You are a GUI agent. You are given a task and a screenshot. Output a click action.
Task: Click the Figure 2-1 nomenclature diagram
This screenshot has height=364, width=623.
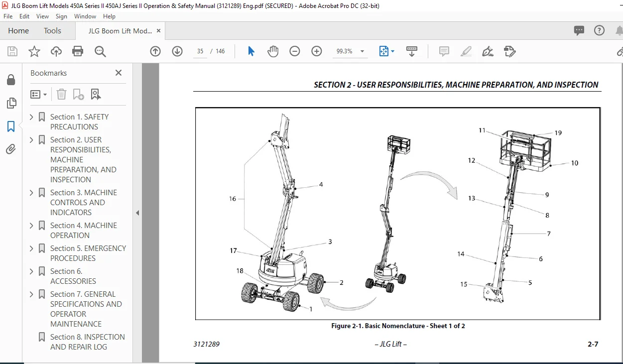(397, 214)
